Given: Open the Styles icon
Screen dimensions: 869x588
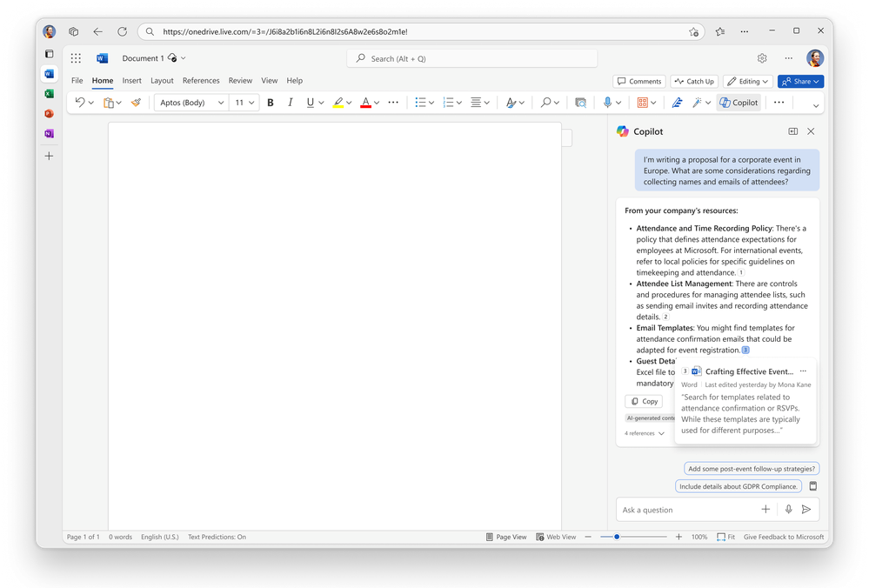Looking at the screenshot, I should (511, 103).
